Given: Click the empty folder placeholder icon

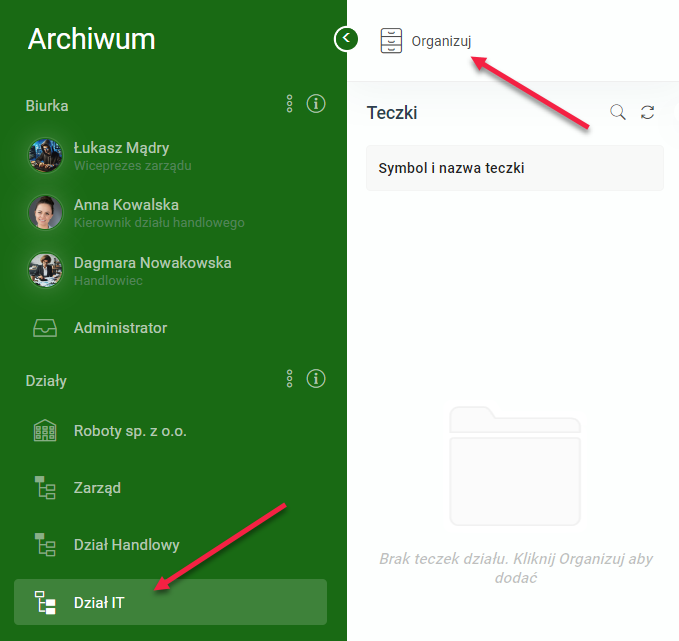Looking at the screenshot, I should (x=515, y=466).
